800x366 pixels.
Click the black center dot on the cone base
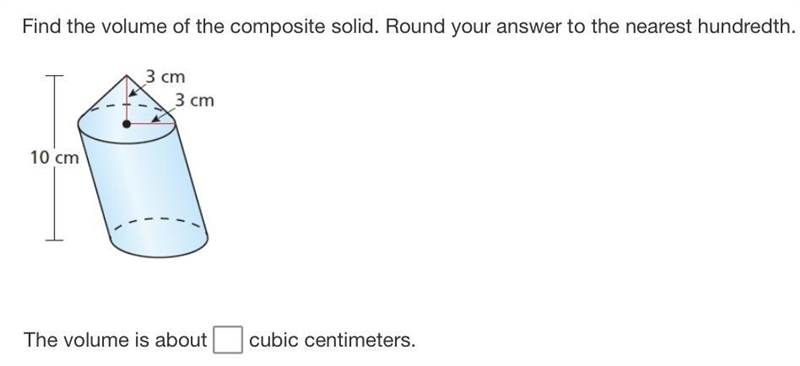(127, 124)
